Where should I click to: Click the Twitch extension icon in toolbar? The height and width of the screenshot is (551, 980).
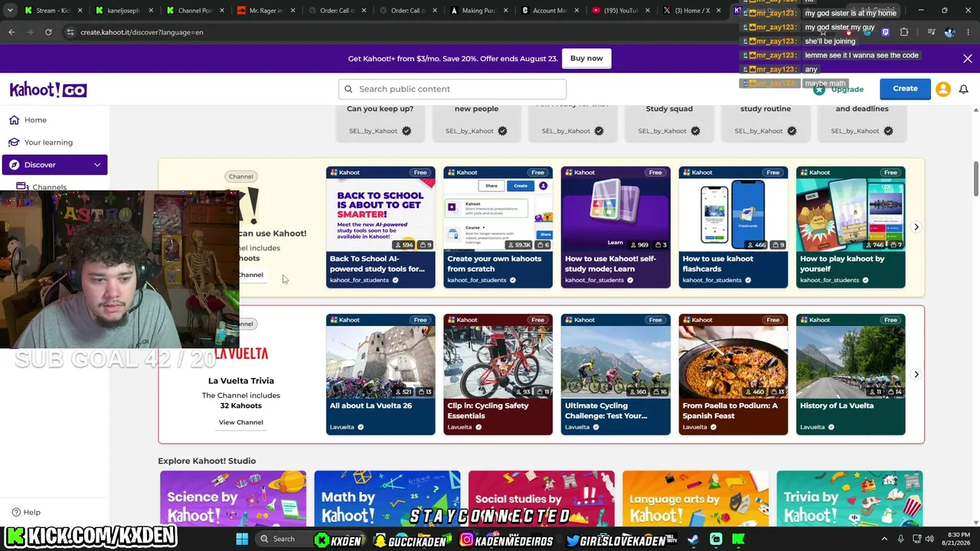click(886, 32)
